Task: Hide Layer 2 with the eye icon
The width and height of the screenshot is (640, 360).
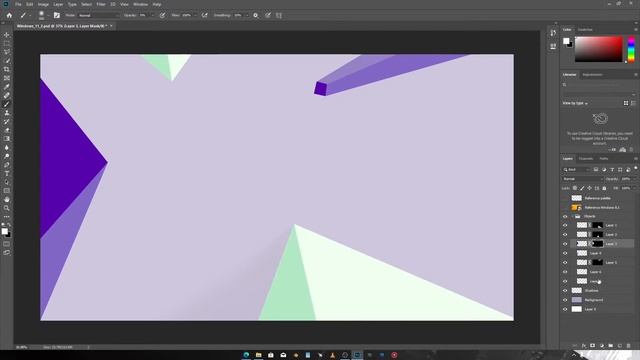Action: (565, 235)
